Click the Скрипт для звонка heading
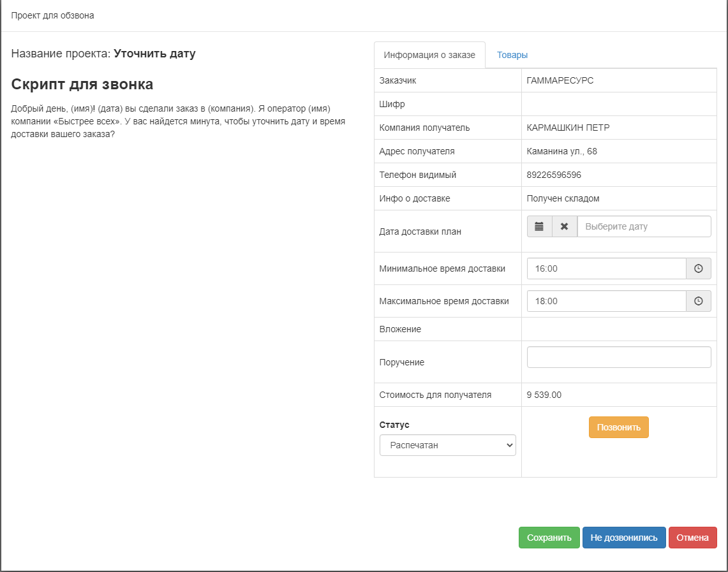The image size is (728, 572). tap(82, 84)
